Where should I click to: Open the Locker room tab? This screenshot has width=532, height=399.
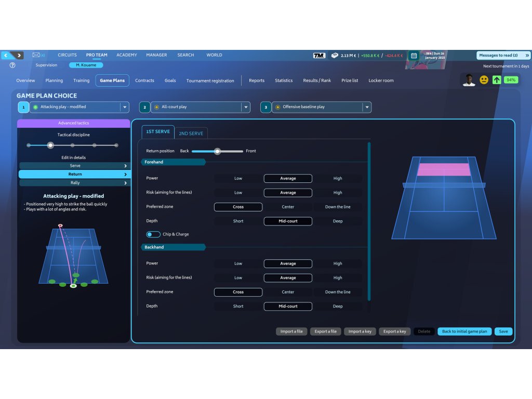pyautogui.click(x=381, y=81)
